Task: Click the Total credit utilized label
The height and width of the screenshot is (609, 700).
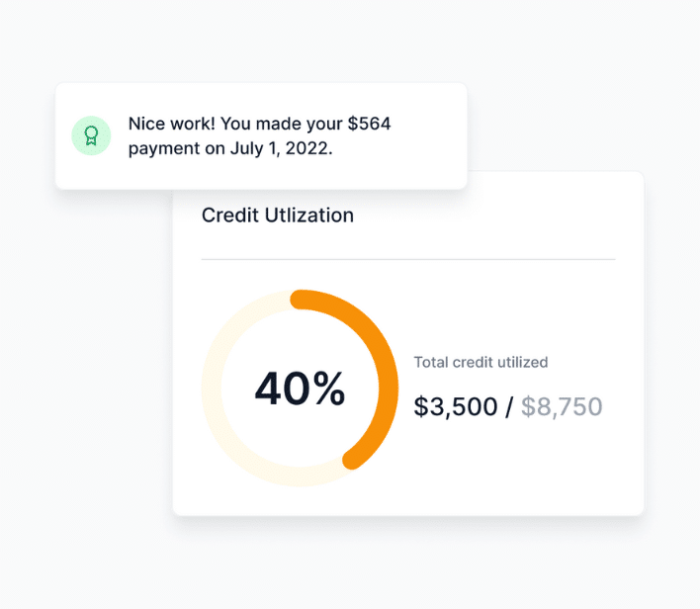Action: [481, 362]
